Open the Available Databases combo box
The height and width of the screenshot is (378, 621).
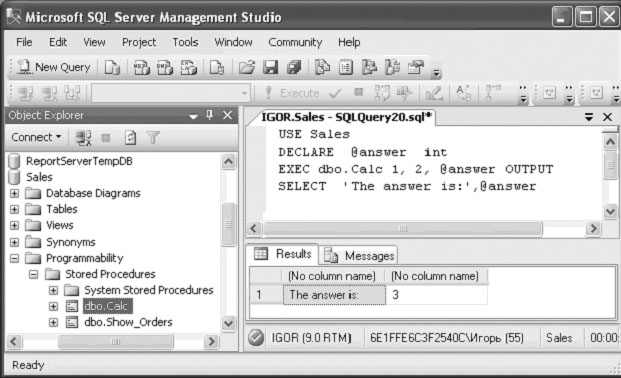tap(171, 94)
